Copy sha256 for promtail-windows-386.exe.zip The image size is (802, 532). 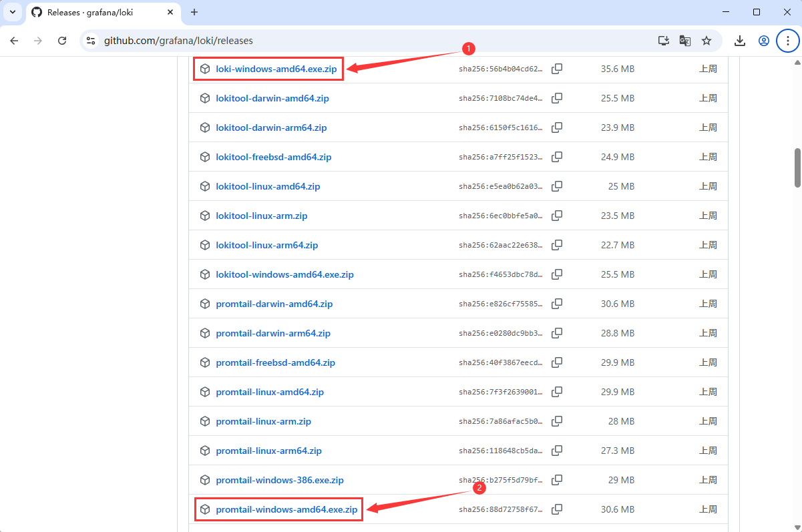click(557, 480)
